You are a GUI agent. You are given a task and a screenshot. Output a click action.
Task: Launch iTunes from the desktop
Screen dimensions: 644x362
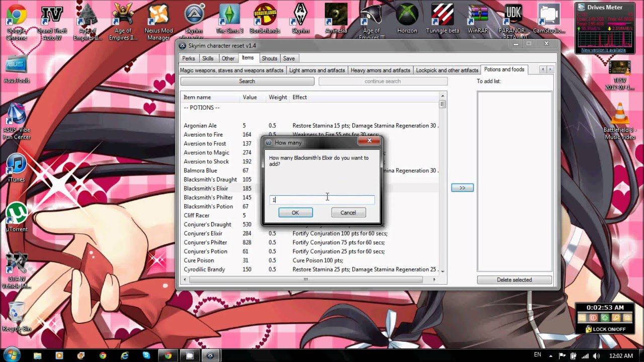click(x=17, y=168)
